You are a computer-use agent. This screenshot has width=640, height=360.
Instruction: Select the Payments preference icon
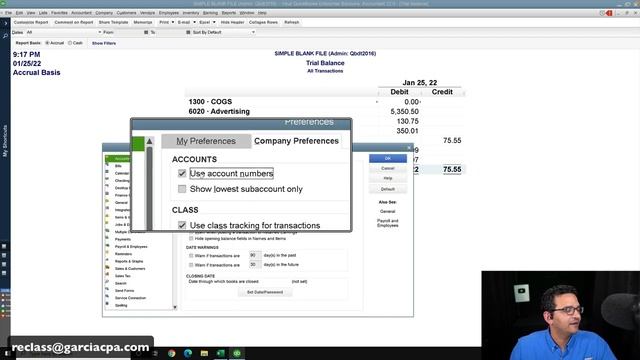point(108,239)
